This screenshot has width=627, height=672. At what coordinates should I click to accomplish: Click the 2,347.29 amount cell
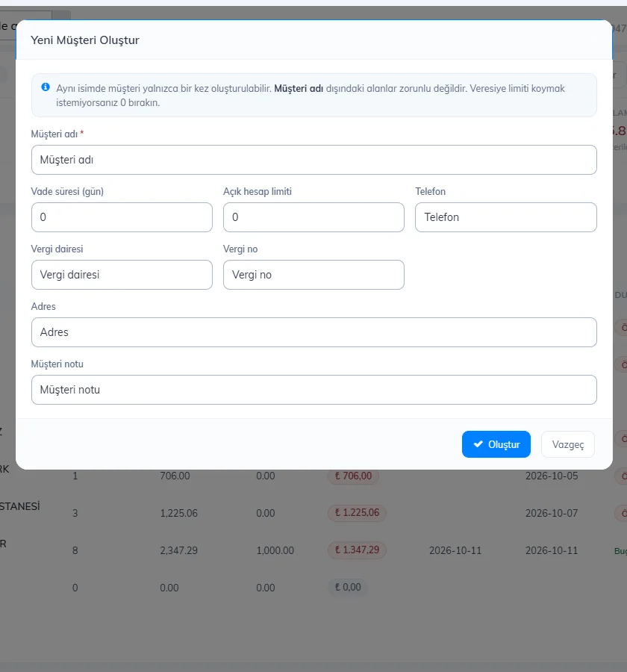pyautogui.click(x=178, y=550)
